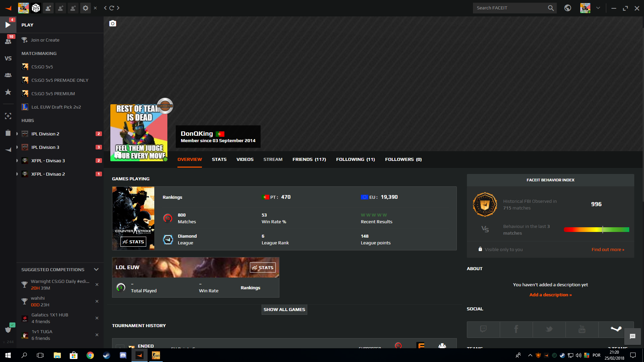644x362 pixels.
Task: Open the globe notifications icon
Action: pyautogui.click(x=568, y=8)
